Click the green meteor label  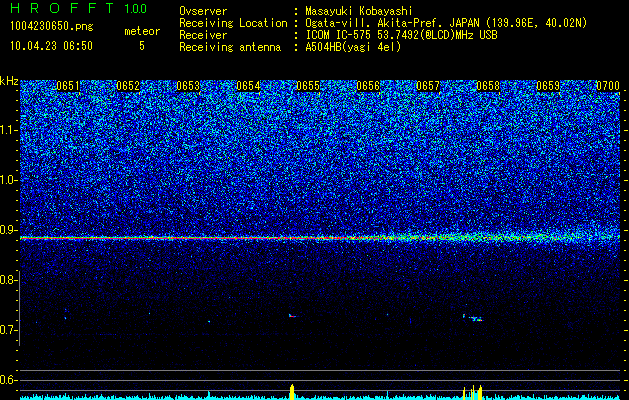(x=142, y=31)
